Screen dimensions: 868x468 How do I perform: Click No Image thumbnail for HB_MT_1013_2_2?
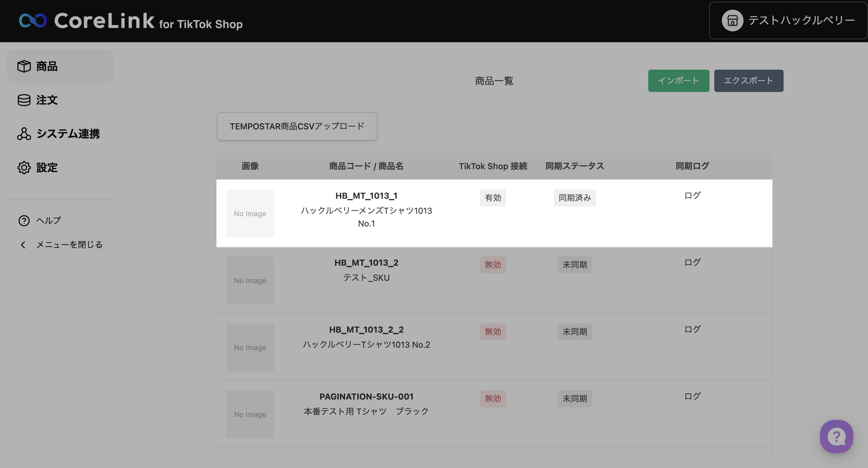pos(250,347)
